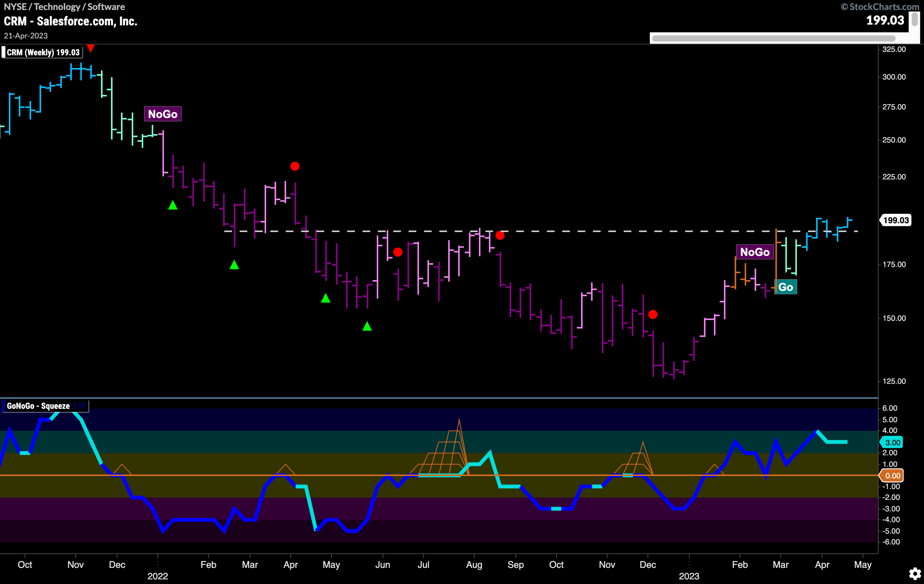Viewport: 924px width, 584px height.
Task: Click the orange 0.00 zero-line value tag
Action: [892, 476]
